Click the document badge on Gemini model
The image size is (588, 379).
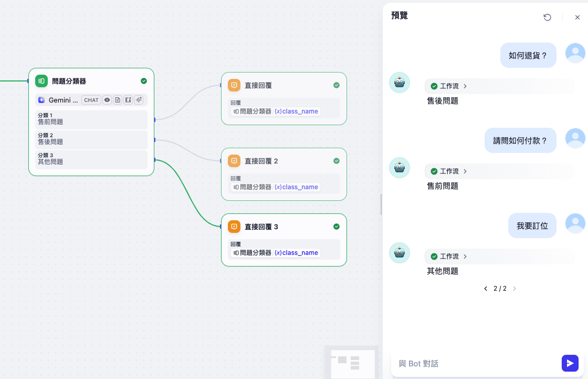[118, 100]
